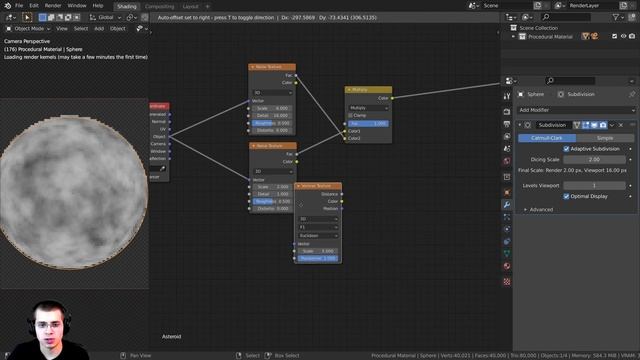Open the Render menu
This screenshot has height=360, width=640.
pyautogui.click(x=53, y=6)
